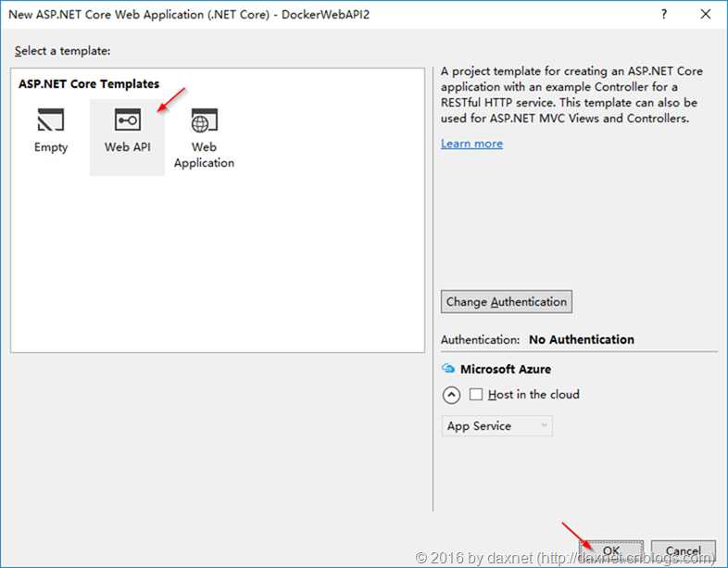Enable Host in the cloud checkbox
The height and width of the screenshot is (568, 728).
click(476, 395)
